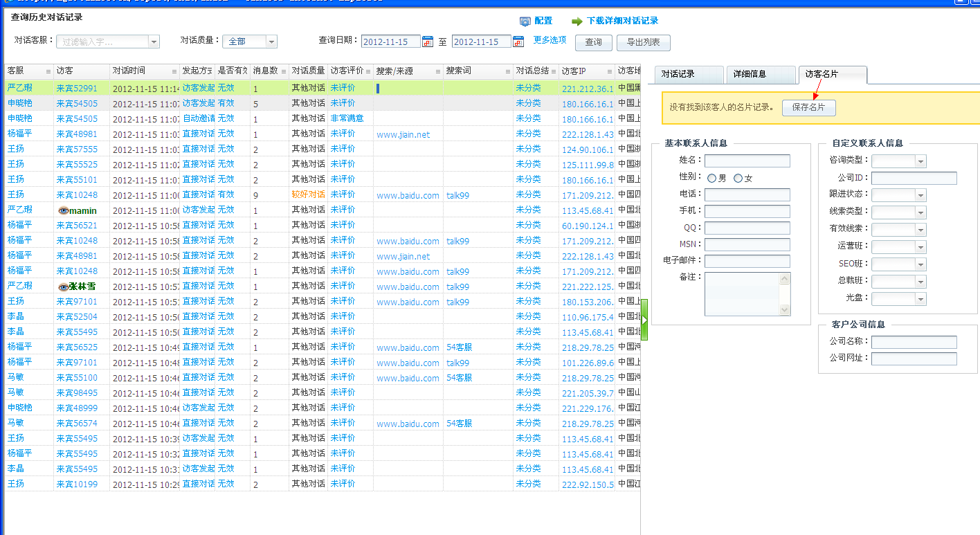Select the 女 gender radio button
This screenshot has height=535, width=980.
(x=738, y=179)
